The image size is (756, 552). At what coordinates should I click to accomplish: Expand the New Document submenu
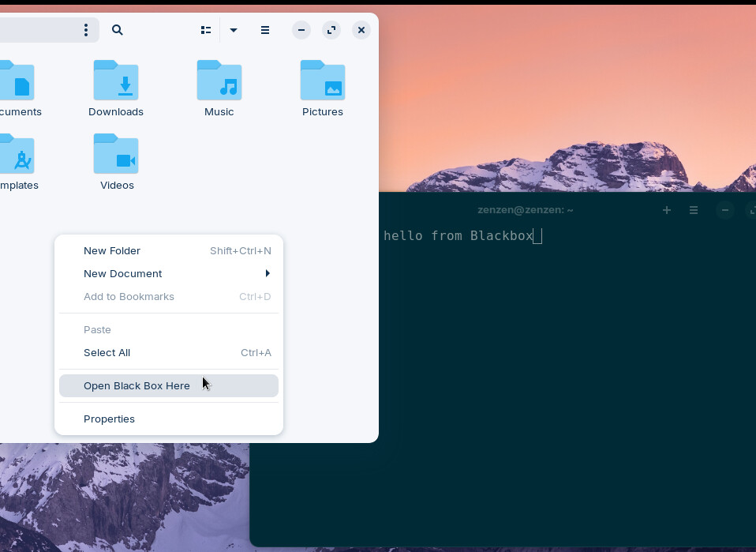pyautogui.click(x=169, y=273)
